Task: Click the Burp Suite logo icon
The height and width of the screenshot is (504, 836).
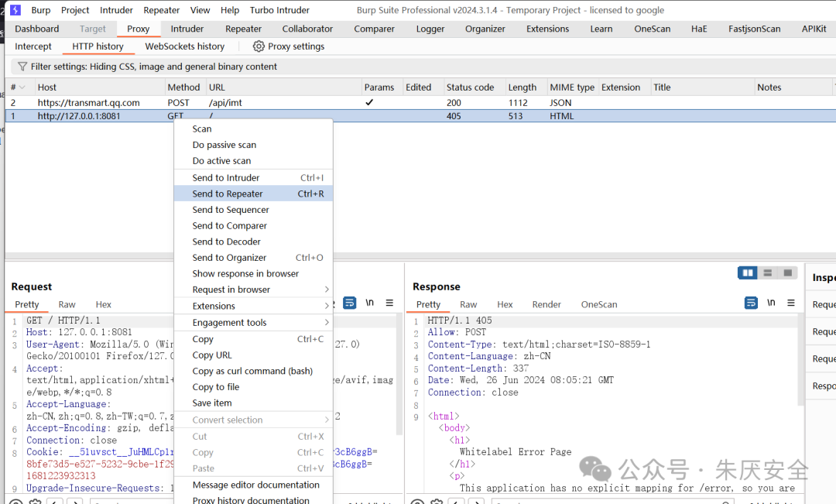Action: pos(15,10)
